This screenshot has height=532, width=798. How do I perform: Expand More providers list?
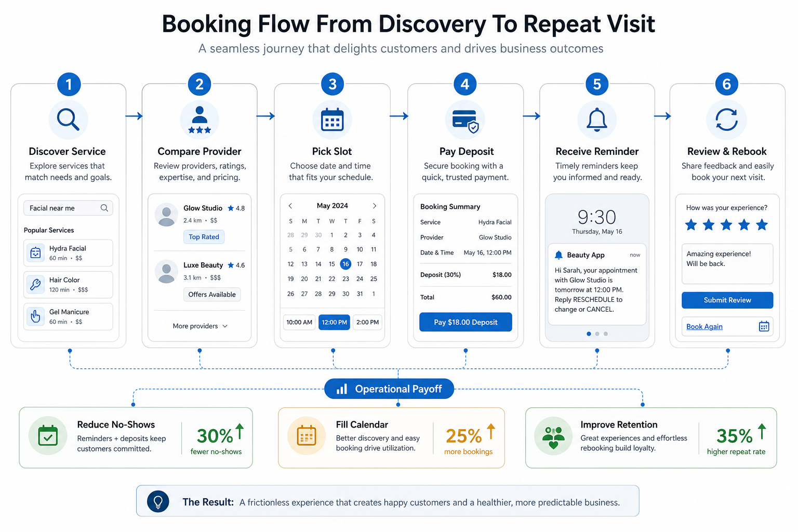tap(200, 326)
